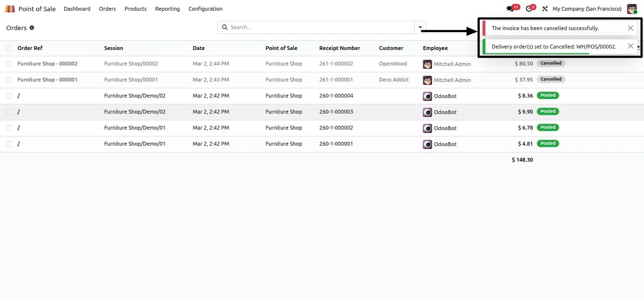Open the My Company (San Francisco) switcher
The image size is (644, 301).
coord(587,9)
